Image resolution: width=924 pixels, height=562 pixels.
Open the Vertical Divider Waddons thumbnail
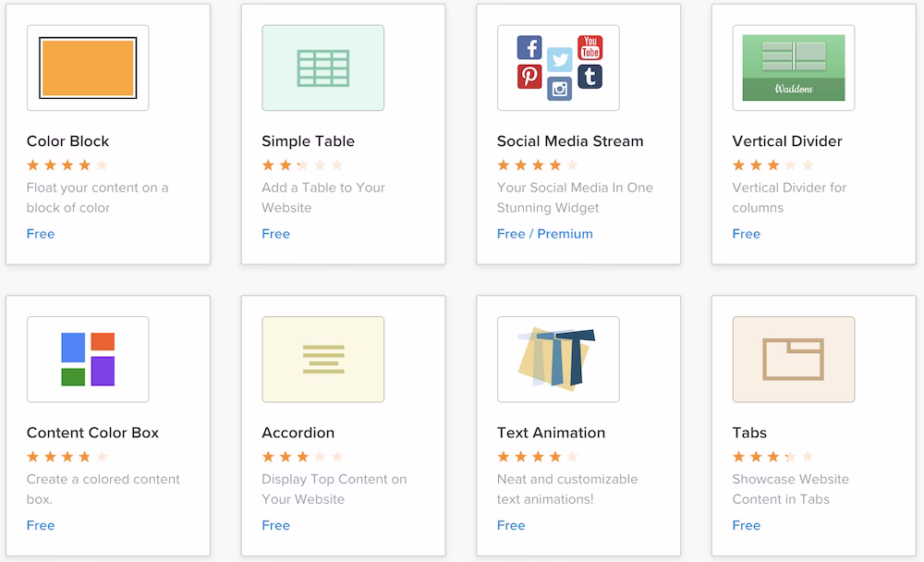tap(794, 67)
